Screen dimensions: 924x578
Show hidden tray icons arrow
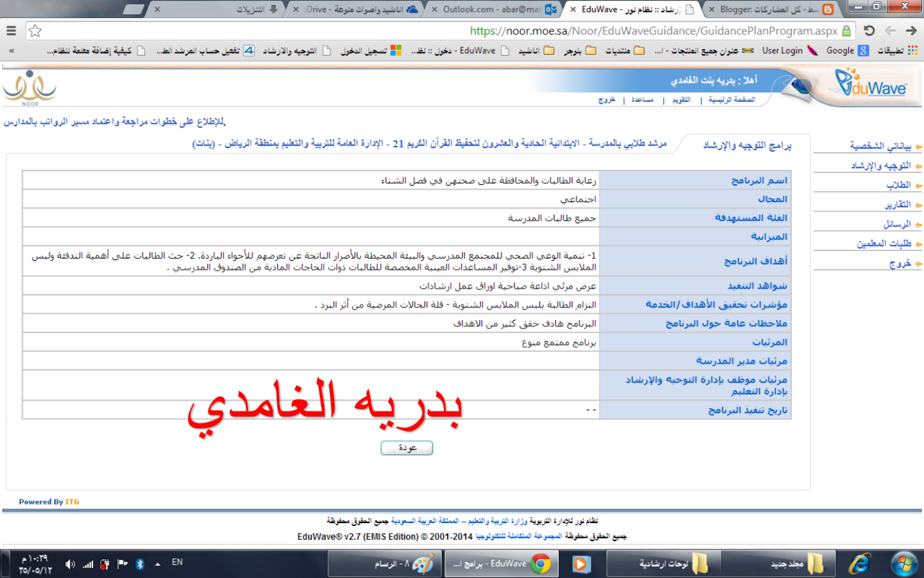pyautogui.click(x=158, y=564)
